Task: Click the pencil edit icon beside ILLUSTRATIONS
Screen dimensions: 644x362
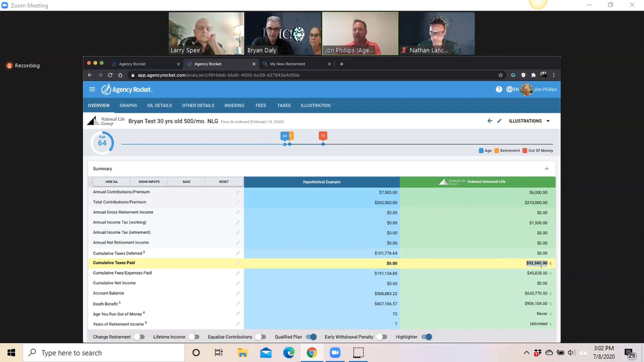Action: 499,121
